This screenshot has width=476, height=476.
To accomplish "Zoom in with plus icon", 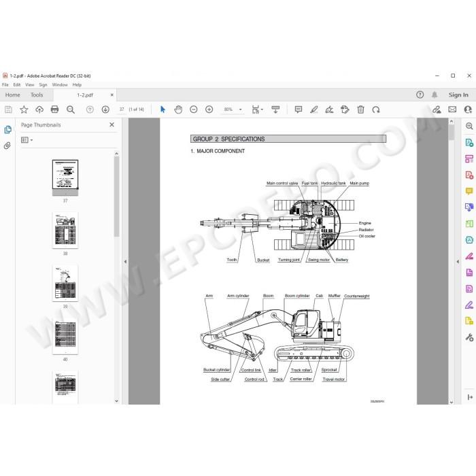I will tap(209, 109).
